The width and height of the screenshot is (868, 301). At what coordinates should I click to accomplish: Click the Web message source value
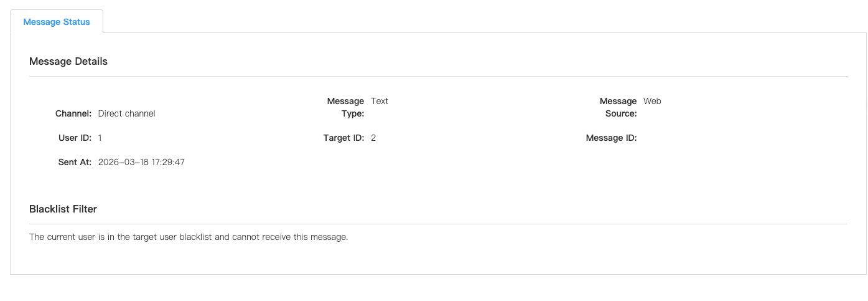click(652, 101)
